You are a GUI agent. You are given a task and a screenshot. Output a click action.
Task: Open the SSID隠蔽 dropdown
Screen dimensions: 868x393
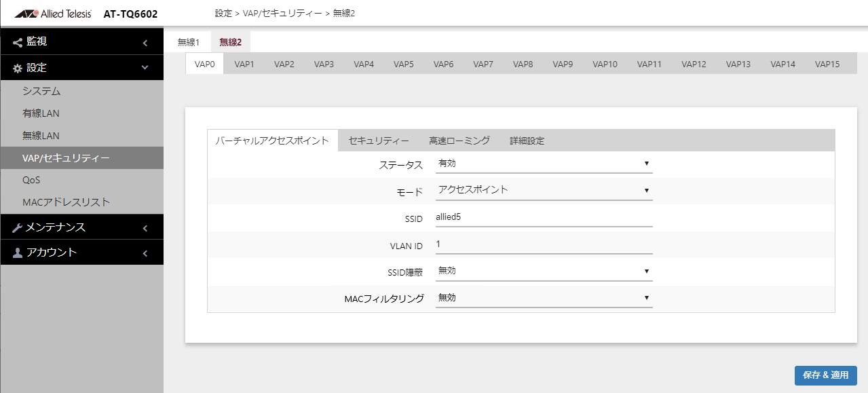544,272
